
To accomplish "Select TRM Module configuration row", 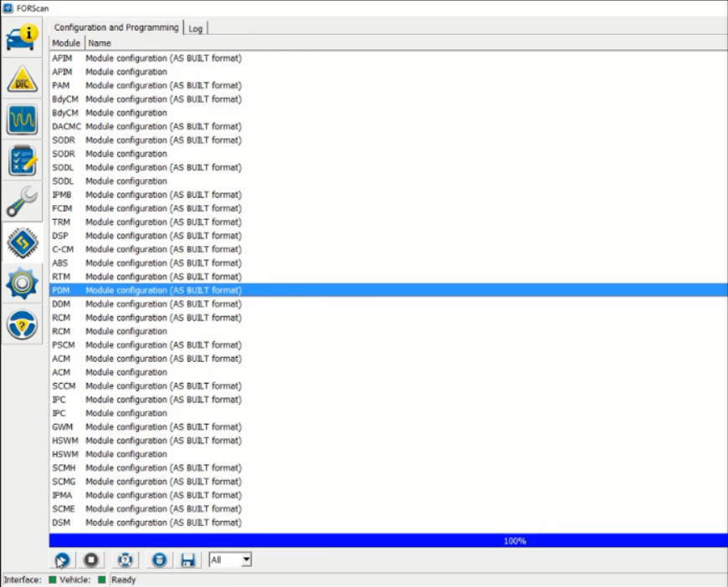I will tap(388, 222).
